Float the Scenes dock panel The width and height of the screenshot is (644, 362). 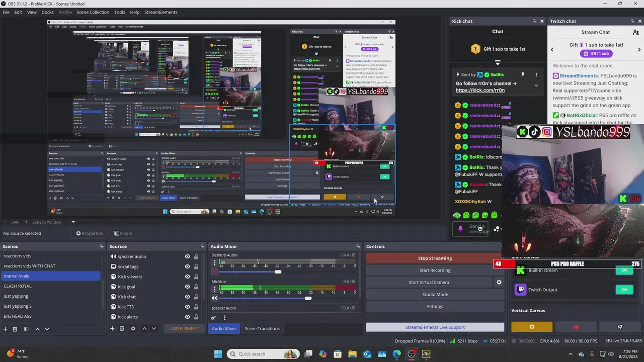pos(102,246)
